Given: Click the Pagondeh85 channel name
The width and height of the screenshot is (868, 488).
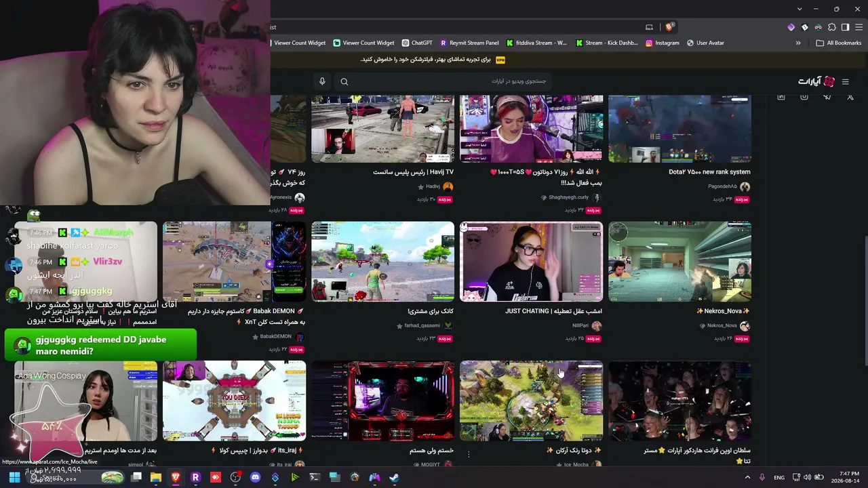Looking at the screenshot, I should pyautogui.click(x=722, y=186).
